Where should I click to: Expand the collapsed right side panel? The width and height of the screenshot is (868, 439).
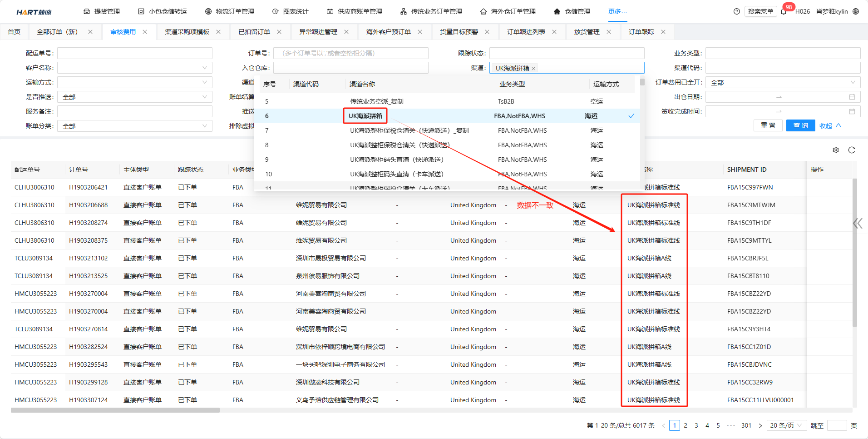857,223
